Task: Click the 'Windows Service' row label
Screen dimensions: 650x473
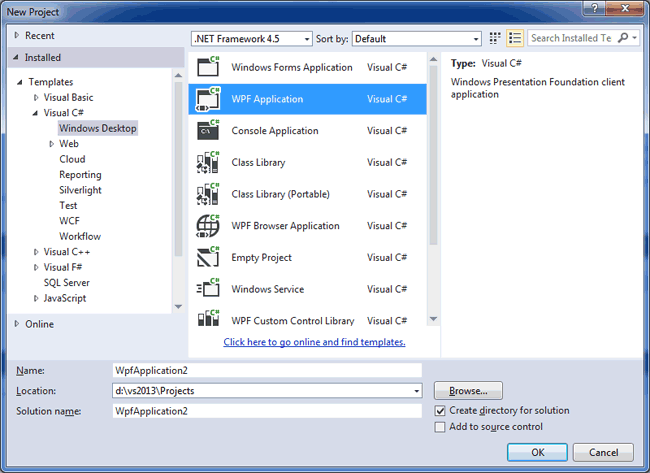Action: 268,289
